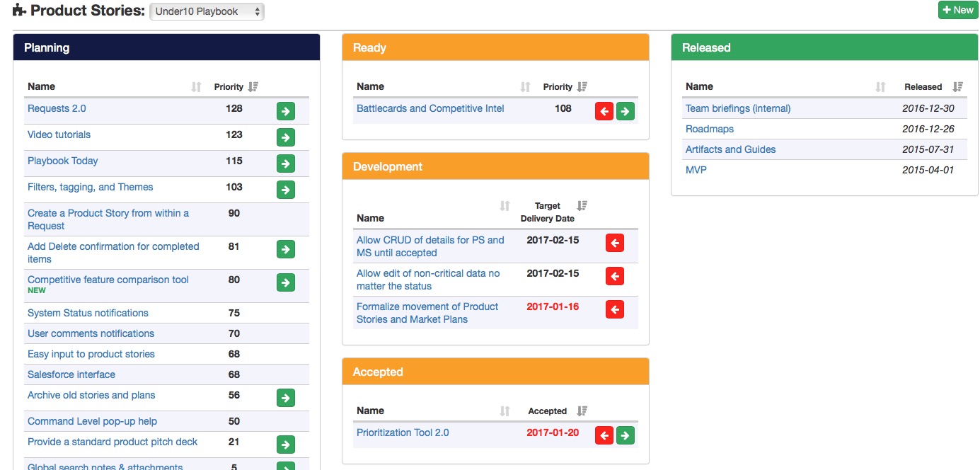980x470 pixels.
Task: Advance Archive old stories and plans arrow
Action: (x=285, y=398)
